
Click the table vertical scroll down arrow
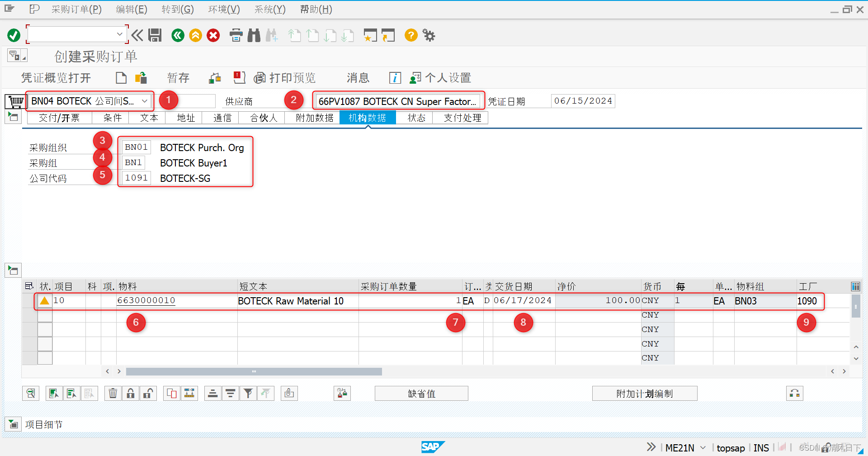point(856,358)
